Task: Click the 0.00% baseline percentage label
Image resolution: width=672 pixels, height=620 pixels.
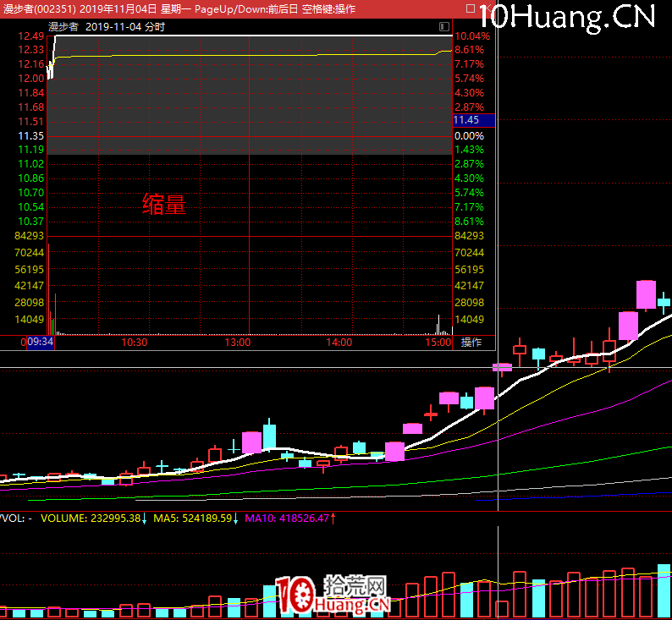Action: tap(469, 136)
